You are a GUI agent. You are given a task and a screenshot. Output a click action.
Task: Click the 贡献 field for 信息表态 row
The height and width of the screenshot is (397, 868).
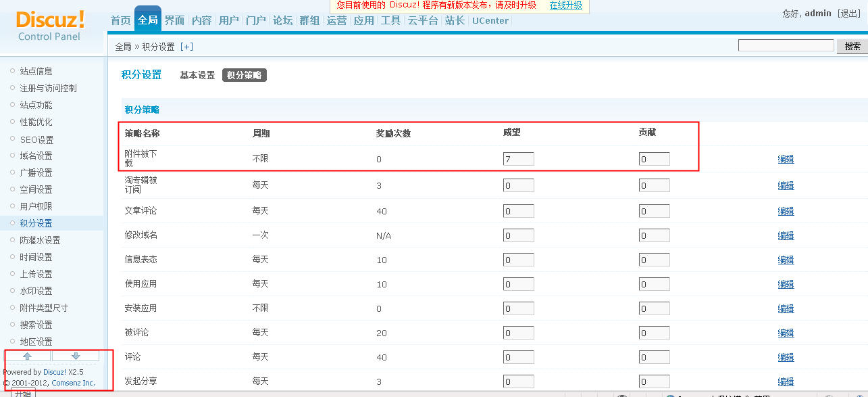coord(655,260)
